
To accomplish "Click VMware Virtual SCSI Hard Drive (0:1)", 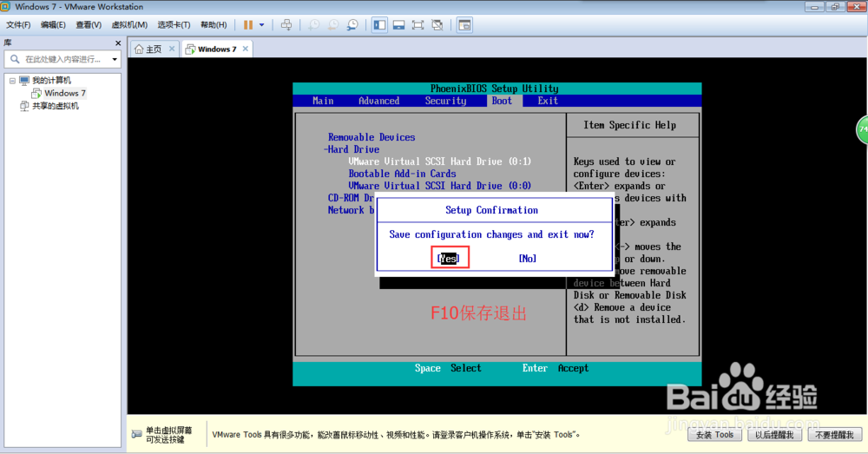I will click(x=439, y=161).
